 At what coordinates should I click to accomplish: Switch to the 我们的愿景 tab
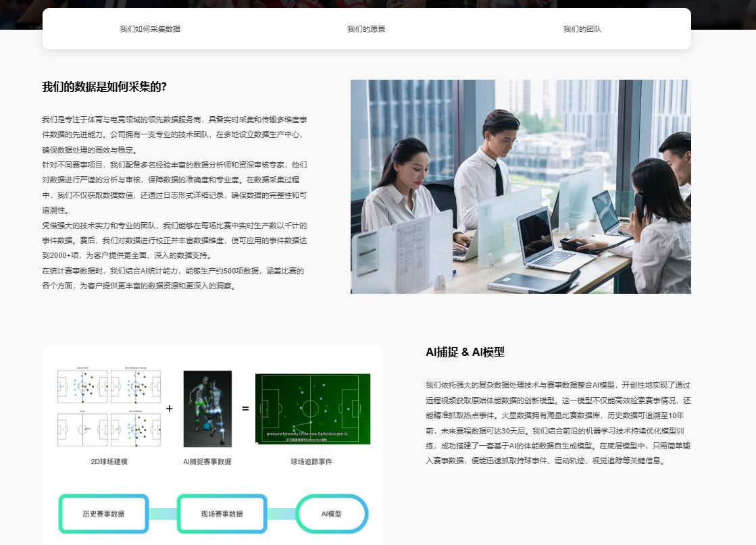tap(367, 29)
